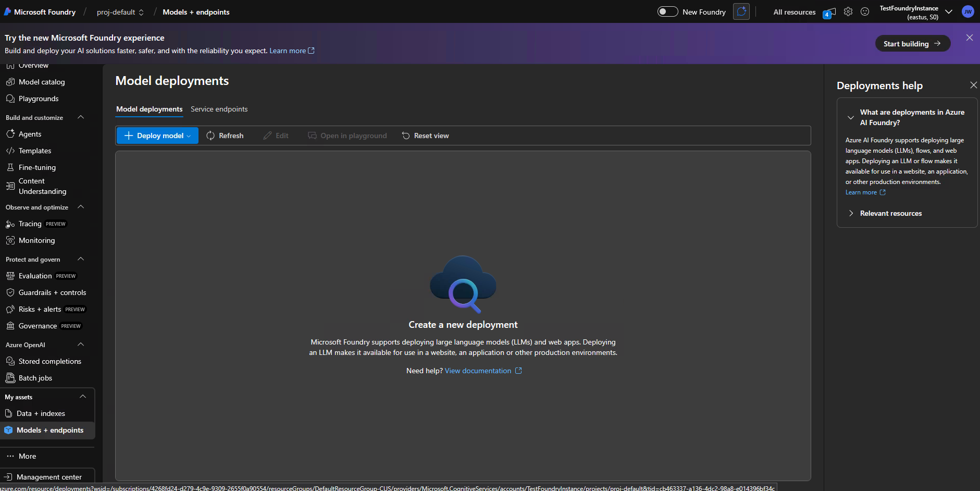Viewport: 980px width, 491px height.
Task: Dismiss the new Foundry experience banner
Action: 970,38
